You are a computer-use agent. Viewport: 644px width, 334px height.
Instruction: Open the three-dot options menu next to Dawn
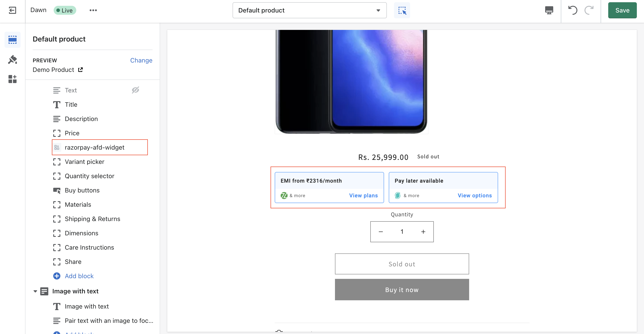click(93, 10)
